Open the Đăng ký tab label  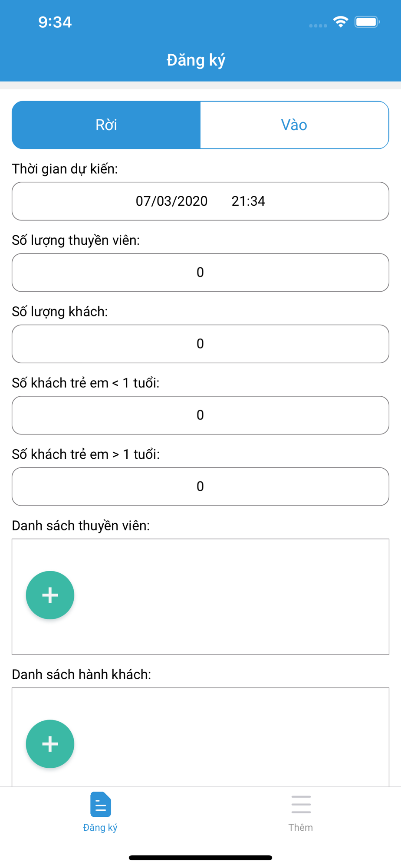(100, 828)
